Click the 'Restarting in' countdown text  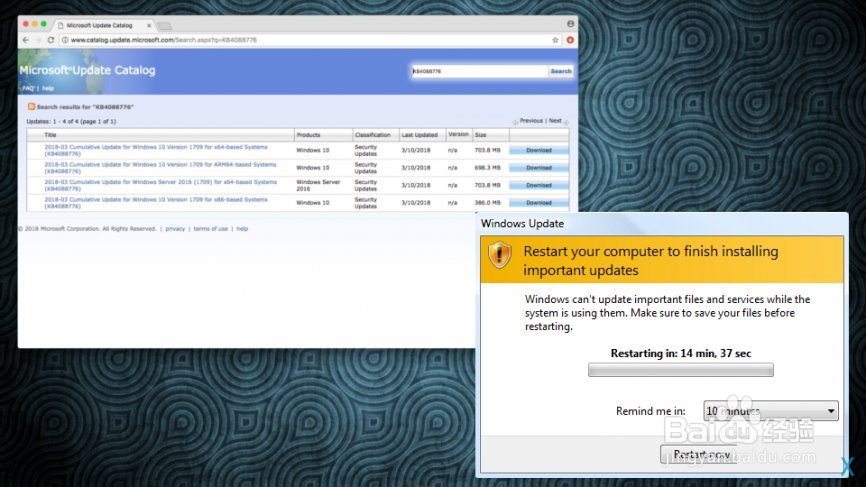(x=680, y=353)
